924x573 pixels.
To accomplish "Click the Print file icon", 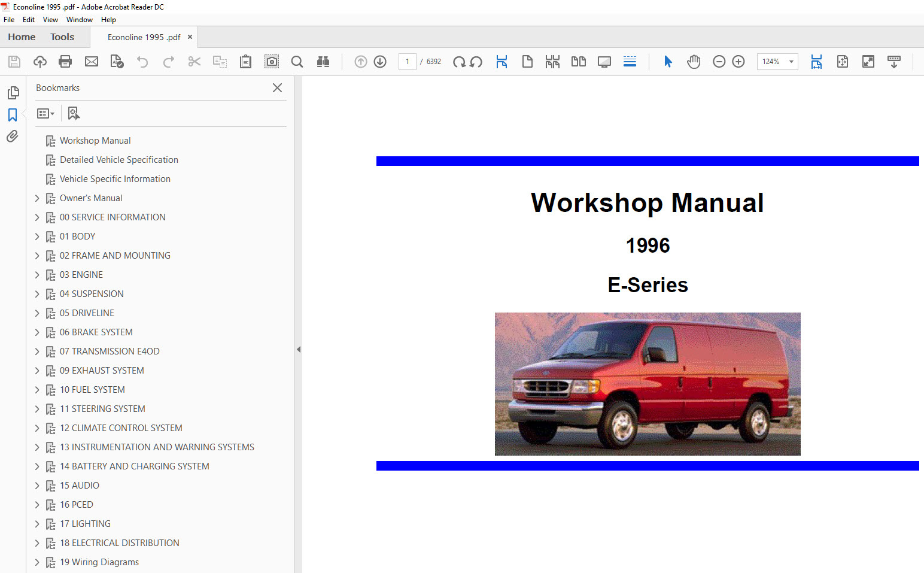I will coord(65,62).
